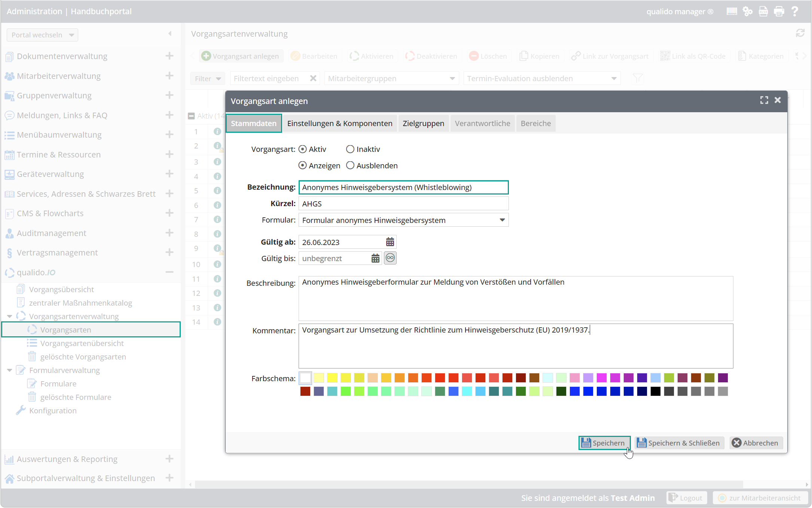Viewport: 812px width, 508px height.
Task: Click the funnel filter icon
Action: point(637,78)
